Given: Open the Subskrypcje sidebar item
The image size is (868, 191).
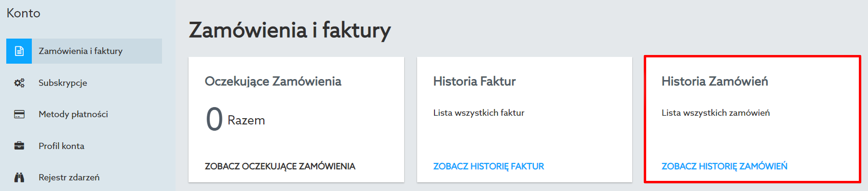Looking at the screenshot, I should [63, 83].
